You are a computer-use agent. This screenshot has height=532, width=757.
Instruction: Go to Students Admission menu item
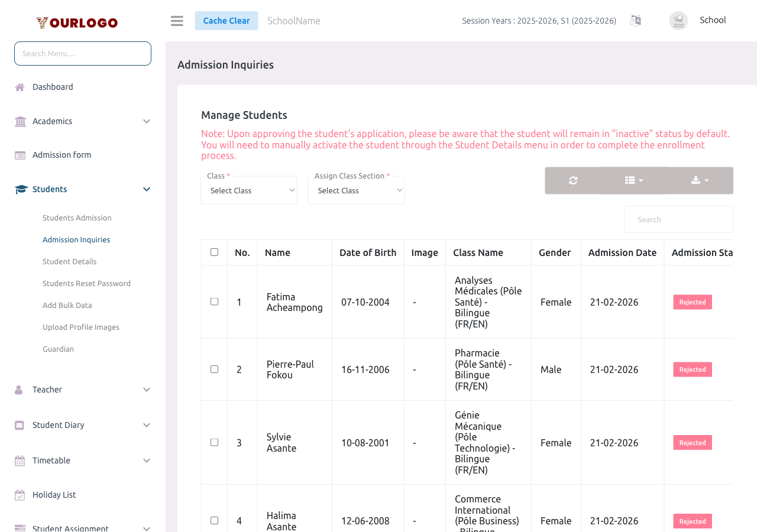pos(77,218)
